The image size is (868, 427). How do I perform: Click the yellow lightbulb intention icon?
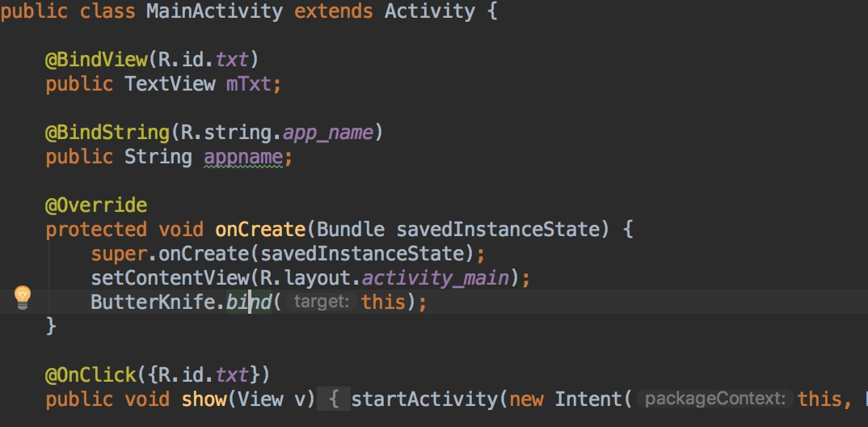click(x=22, y=298)
